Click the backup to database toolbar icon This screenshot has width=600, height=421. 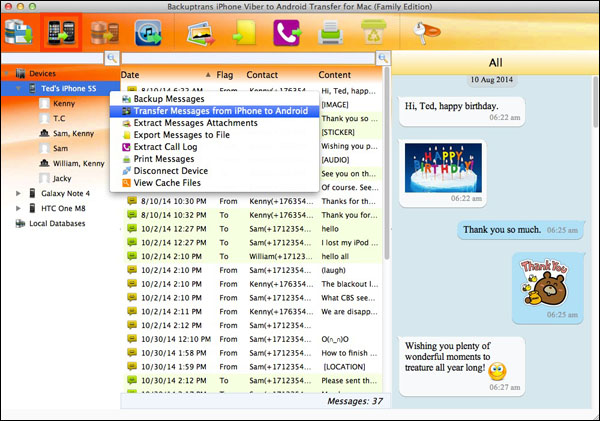click(x=18, y=33)
